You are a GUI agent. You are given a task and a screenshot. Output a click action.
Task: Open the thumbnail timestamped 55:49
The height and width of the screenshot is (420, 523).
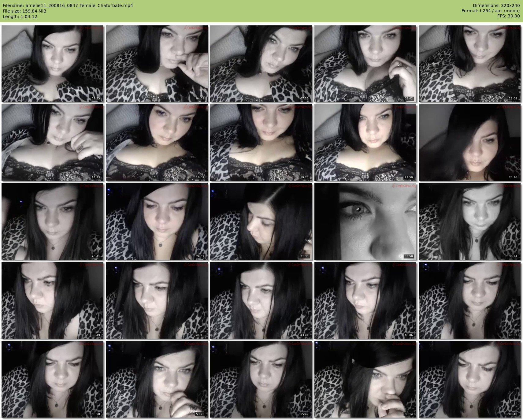tap(261, 379)
